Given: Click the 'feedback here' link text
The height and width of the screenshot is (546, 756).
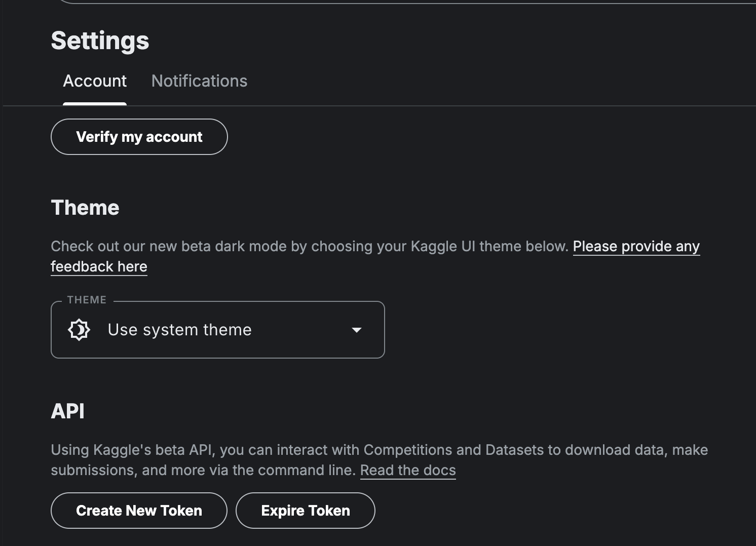Looking at the screenshot, I should (x=99, y=266).
